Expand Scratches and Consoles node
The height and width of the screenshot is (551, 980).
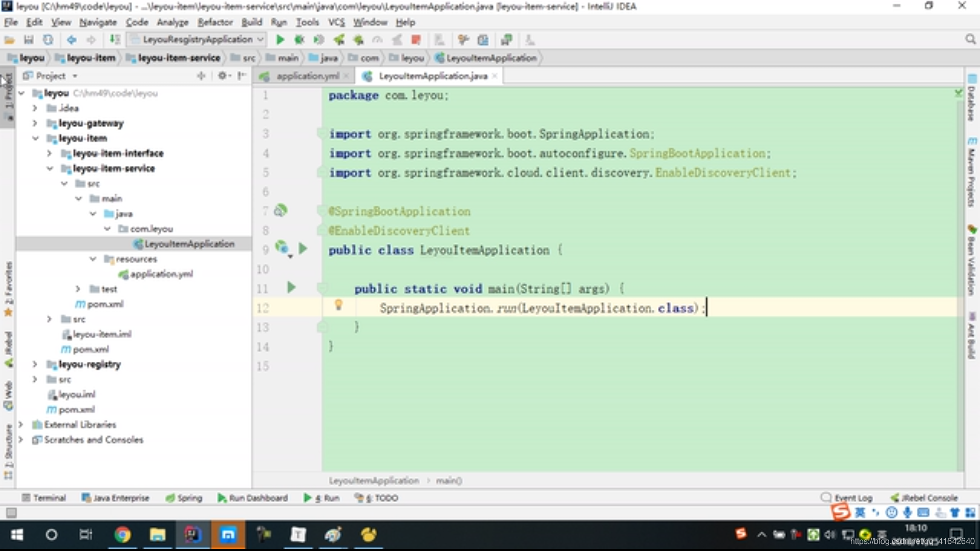tap(20, 440)
